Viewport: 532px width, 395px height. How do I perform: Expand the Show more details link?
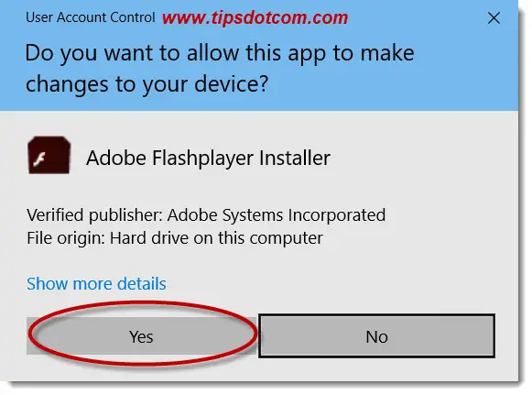pos(96,283)
